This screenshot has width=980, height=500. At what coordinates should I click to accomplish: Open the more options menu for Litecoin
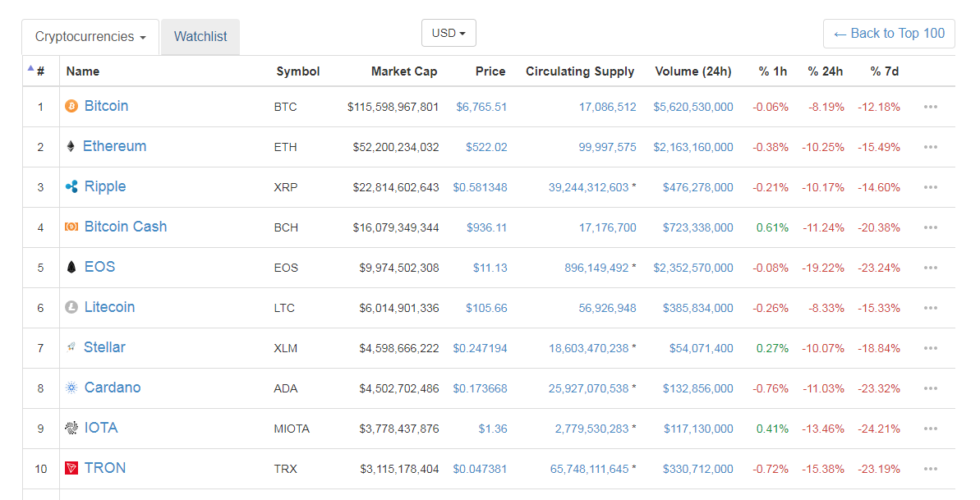click(x=930, y=308)
